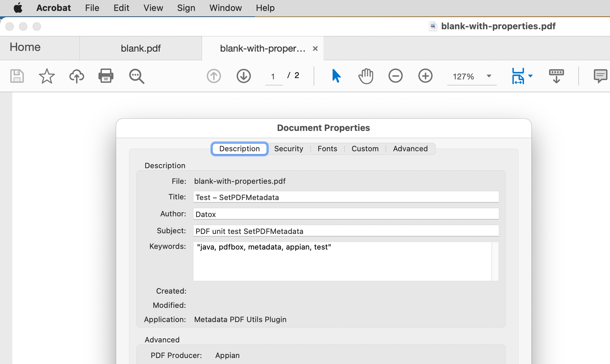Select the blank-with-proper… document tab

(263, 48)
